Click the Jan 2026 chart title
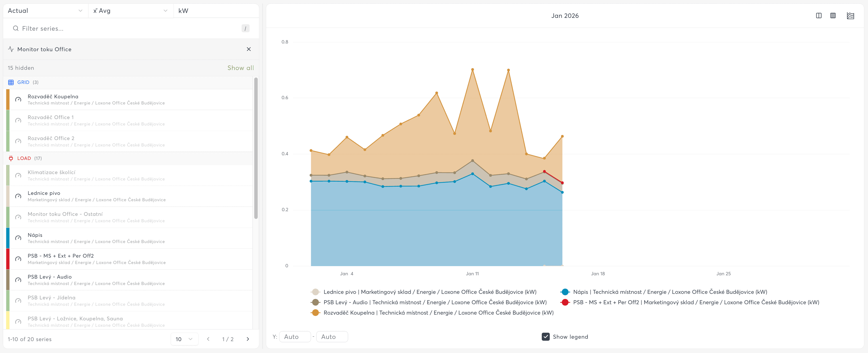 click(565, 16)
